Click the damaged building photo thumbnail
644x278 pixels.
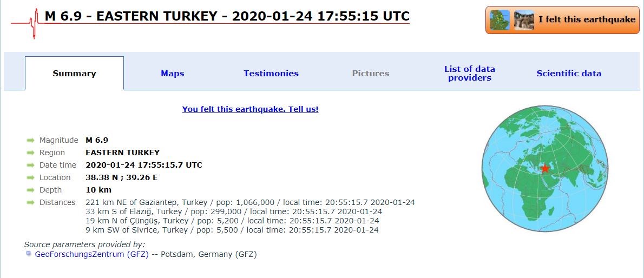click(x=524, y=20)
